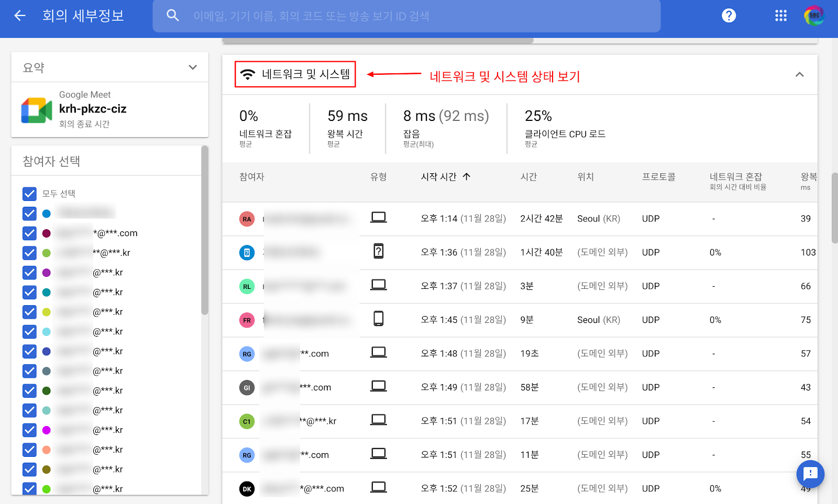Screen dimensions: 838x504
Task: Open the account avatar menu
Action: pyautogui.click(x=814, y=16)
